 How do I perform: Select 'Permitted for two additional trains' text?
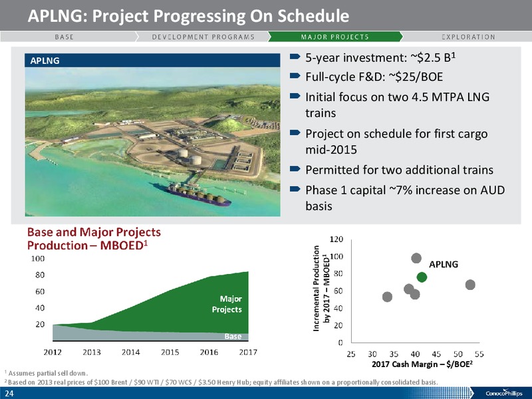tap(400, 170)
